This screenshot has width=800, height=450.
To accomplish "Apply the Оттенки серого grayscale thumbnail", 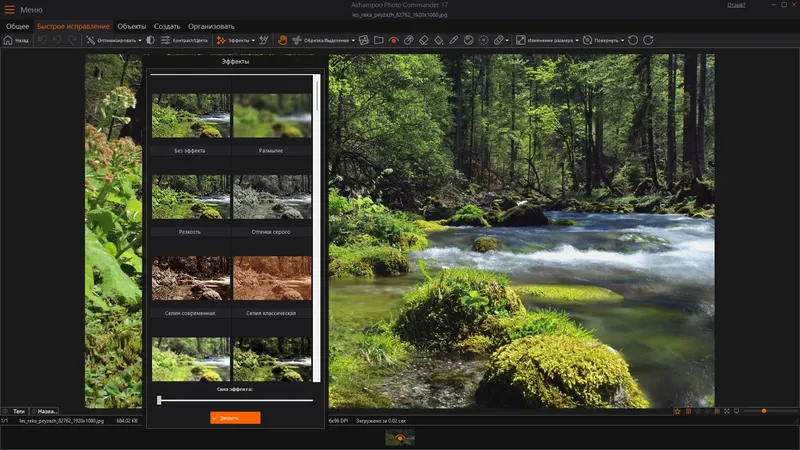I will coord(272,196).
